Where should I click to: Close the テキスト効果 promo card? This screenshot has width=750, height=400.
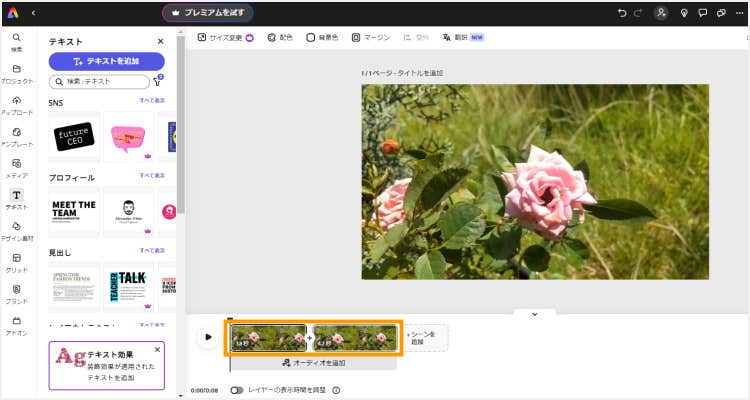pyautogui.click(x=157, y=350)
